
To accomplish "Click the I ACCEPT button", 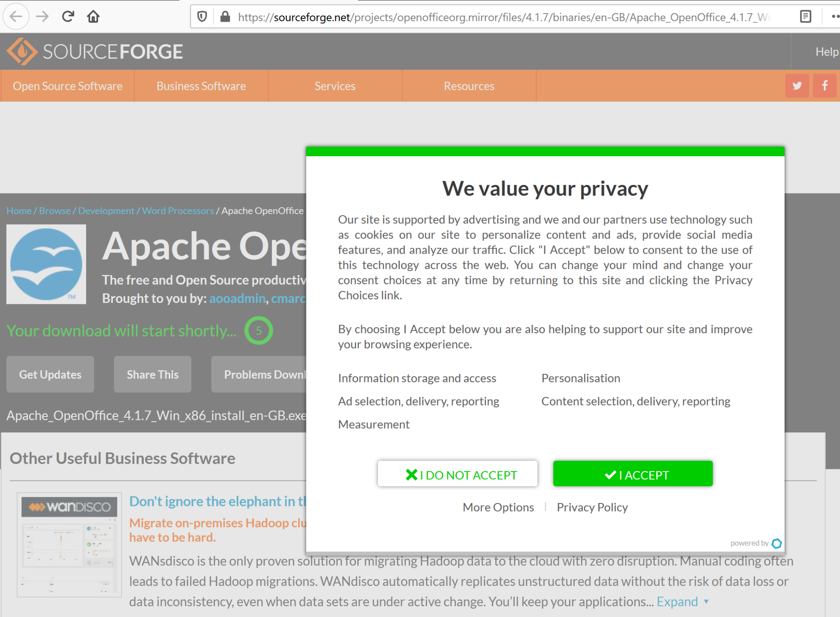I will coord(632,474).
